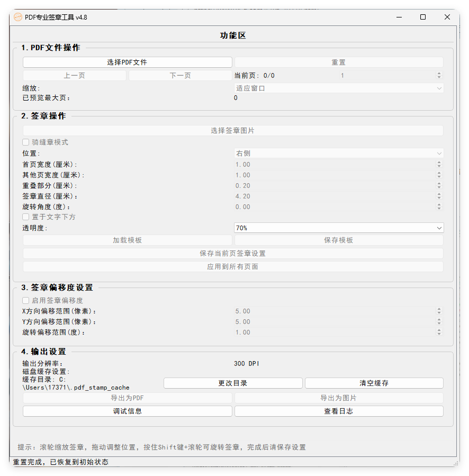Open the 适应窗口 zoom dropdown
The height and width of the screenshot is (476, 469).
(x=339, y=88)
